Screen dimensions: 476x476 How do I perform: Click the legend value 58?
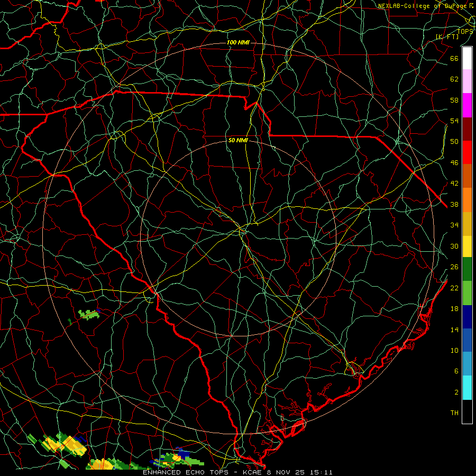pos(454,100)
